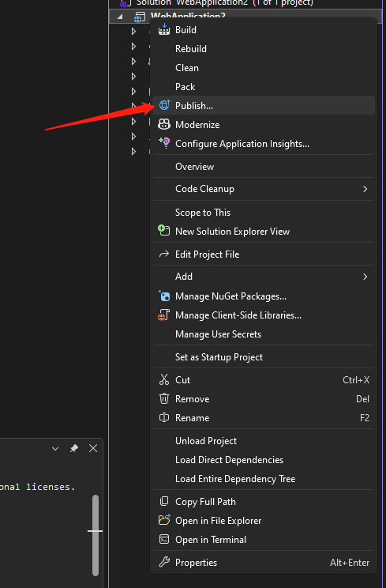The image size is (386, 588).
Task: Click the Client-Side Libraries icon
Action: tap(163, 315)
